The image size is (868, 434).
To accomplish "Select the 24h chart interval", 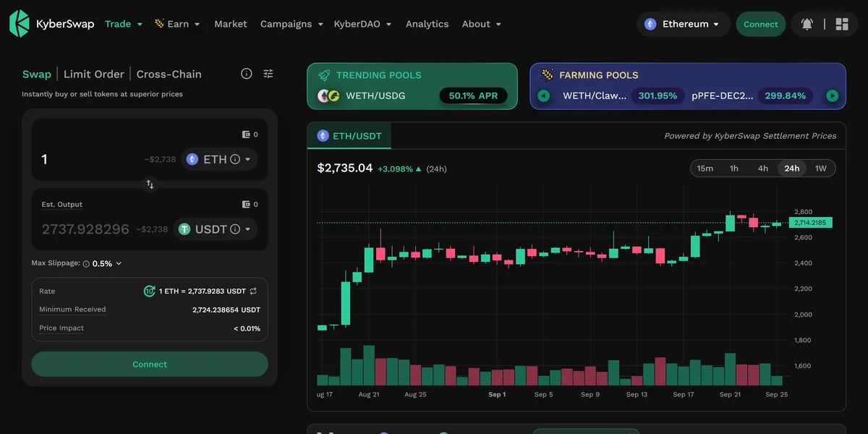I will point(792,169).
